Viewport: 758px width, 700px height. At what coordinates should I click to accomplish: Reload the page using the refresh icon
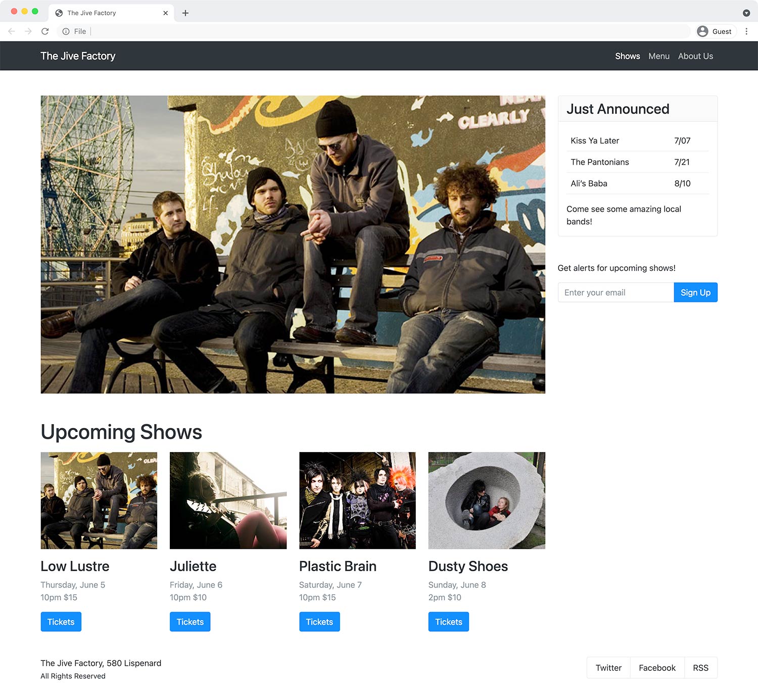45,31
